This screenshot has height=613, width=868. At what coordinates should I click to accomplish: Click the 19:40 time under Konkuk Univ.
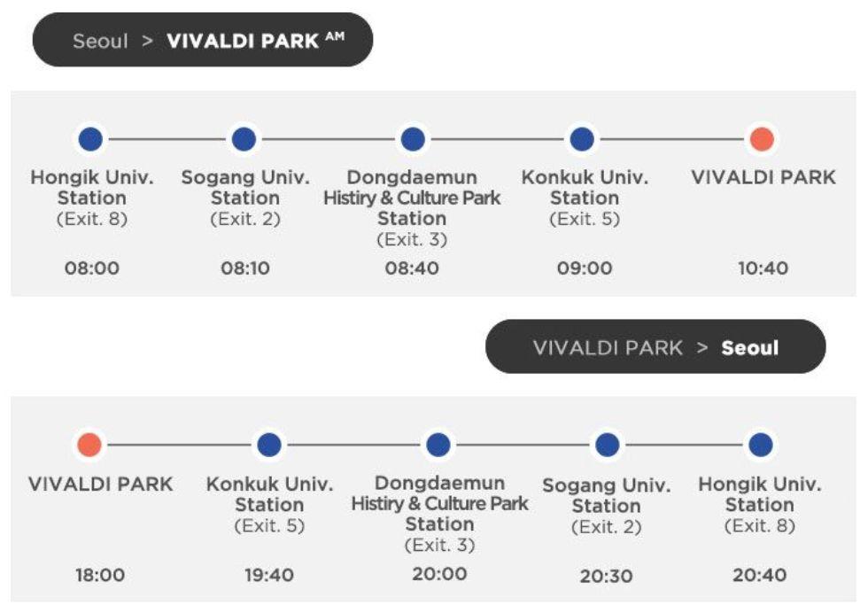[269, 575]
